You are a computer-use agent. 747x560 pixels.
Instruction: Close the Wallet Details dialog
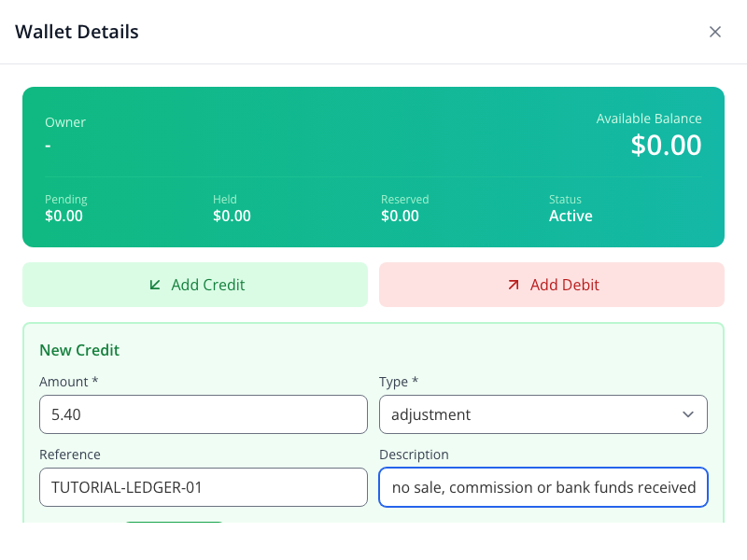pyautogui.click(x=714, y=32)
